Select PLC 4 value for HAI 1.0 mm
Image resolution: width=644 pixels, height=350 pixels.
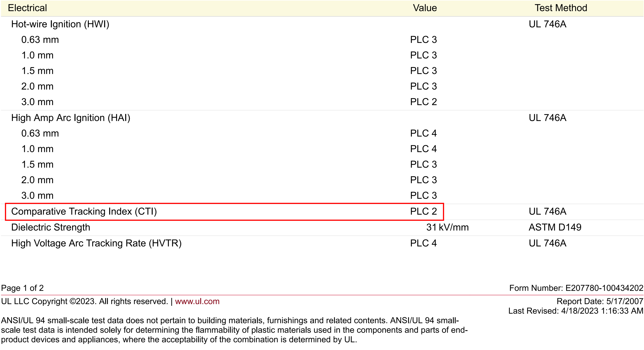pyautogui.click(x=423, y=149)
